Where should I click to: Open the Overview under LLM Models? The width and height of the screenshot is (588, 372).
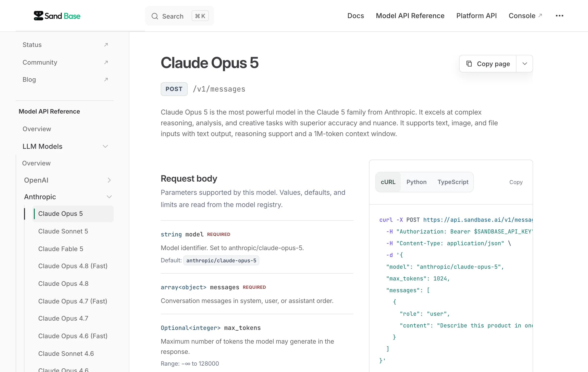click(36, 163)
